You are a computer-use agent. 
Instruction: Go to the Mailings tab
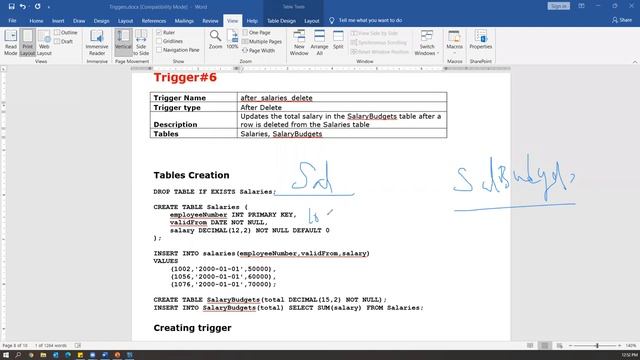[184, 20]
